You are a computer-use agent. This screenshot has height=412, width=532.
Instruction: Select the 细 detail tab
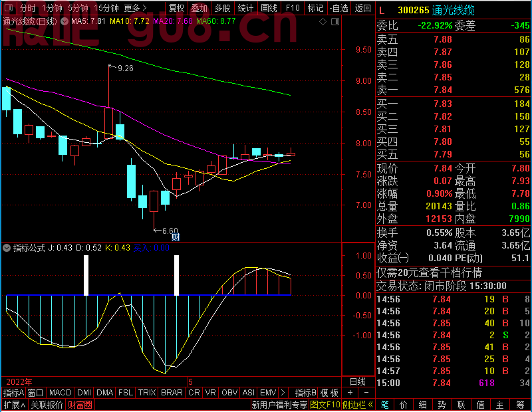(x=422, y=405)
